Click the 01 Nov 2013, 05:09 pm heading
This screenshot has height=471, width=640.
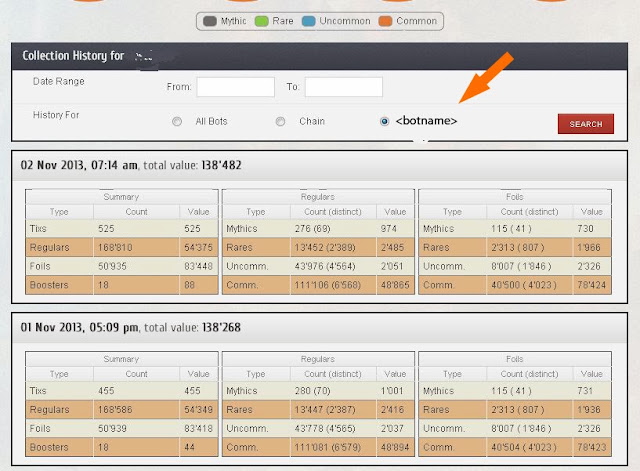click(79, 327)
